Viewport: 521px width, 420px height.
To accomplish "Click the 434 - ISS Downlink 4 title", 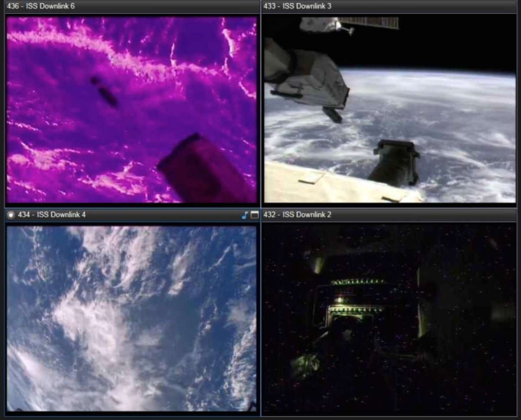I will click(52, 215).
